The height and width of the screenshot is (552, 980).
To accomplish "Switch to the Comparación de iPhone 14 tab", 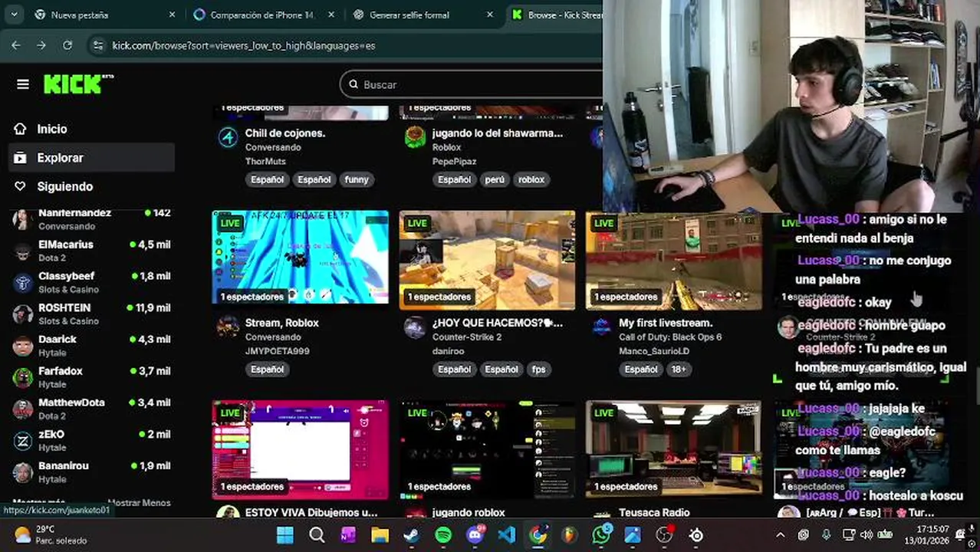I will point(263,15).
